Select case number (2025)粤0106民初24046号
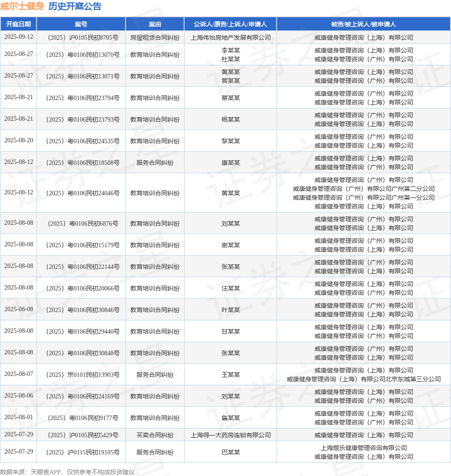 click(x=83, y=193)
